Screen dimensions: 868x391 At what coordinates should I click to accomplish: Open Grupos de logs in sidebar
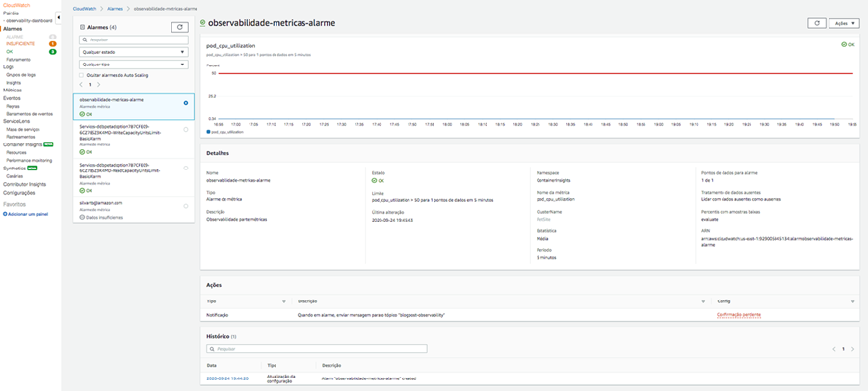tap(20, 74)
